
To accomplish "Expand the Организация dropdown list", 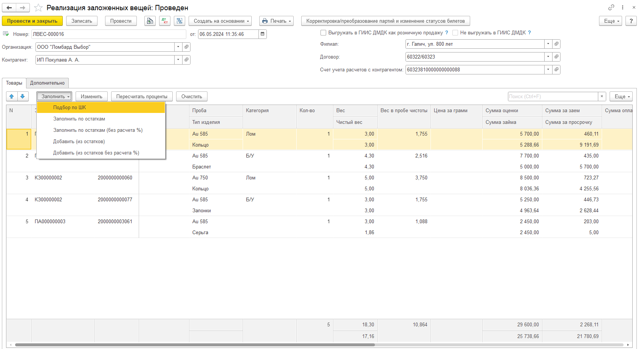I will (x=178, y=47).
